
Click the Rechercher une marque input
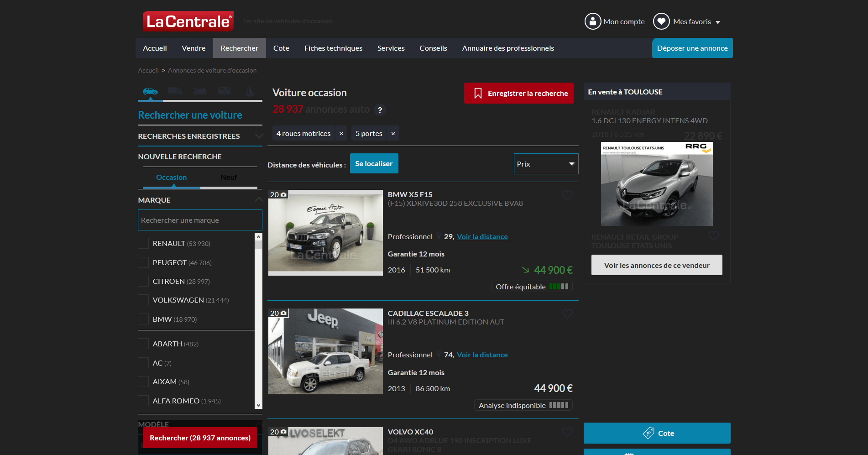(200, 220)
